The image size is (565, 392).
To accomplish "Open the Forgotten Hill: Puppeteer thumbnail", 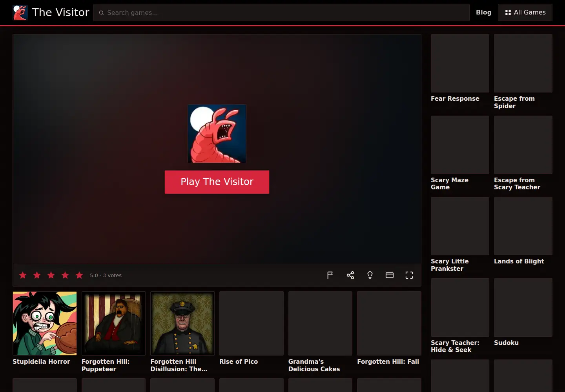I will point(113,323).
